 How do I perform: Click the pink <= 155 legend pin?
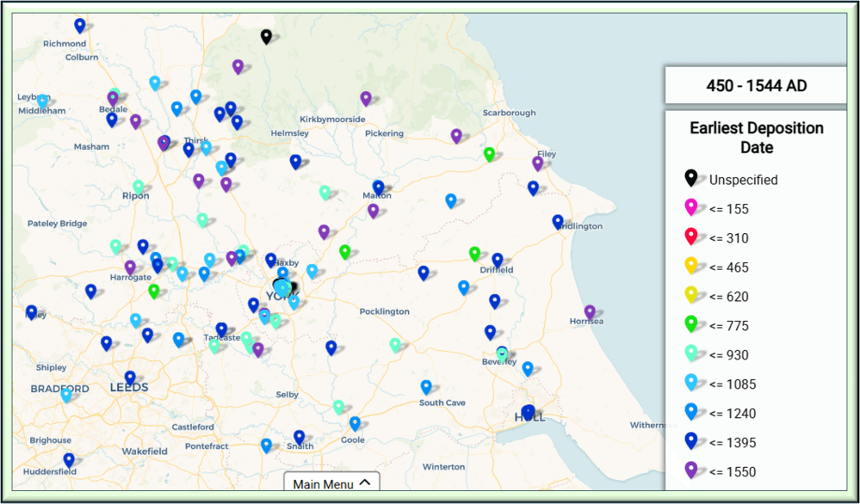point(690,207)
